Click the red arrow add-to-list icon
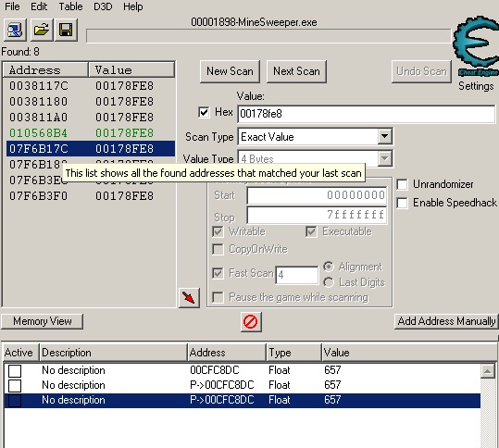The width and height of the screenshot is (499, 448). [189, 298]
